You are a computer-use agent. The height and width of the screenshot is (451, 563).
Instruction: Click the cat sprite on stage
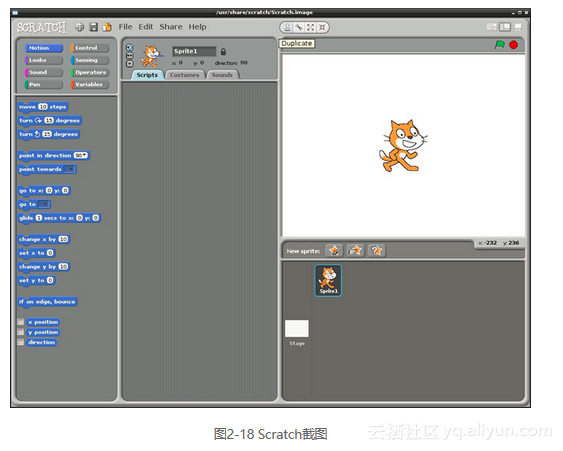pyautogui.click(x=403, y=145)
